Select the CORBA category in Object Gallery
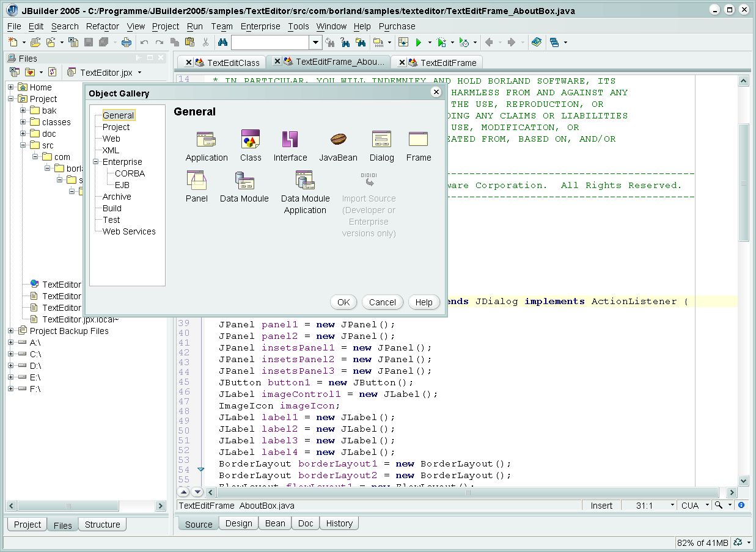 point(130,173)
